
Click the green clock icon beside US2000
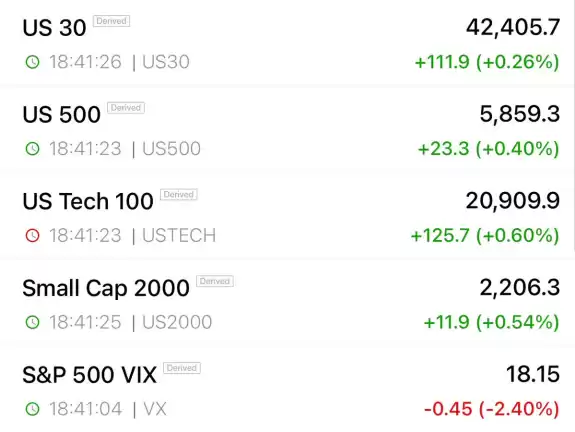point(33,322)
